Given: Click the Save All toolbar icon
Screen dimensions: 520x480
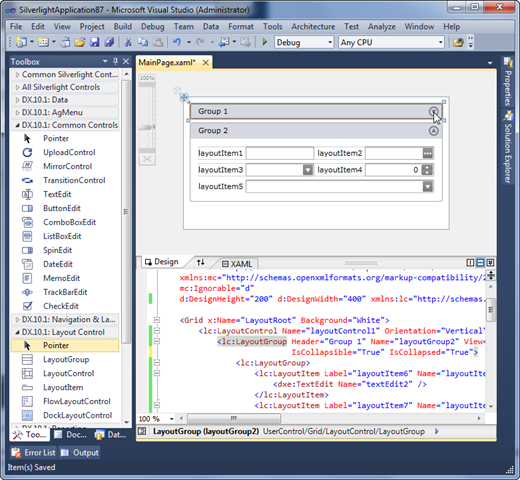Looking at the screenshot, I should [109, 42].
